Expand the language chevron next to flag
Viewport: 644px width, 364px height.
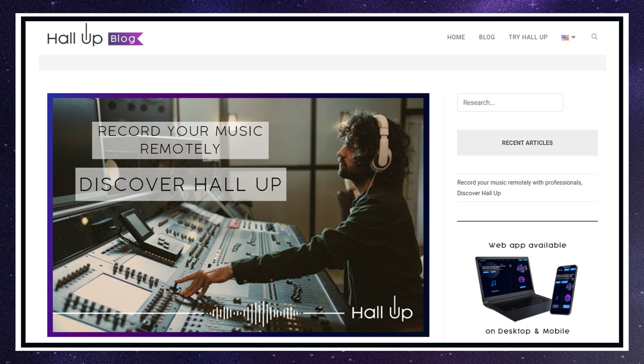click(573, 37)
